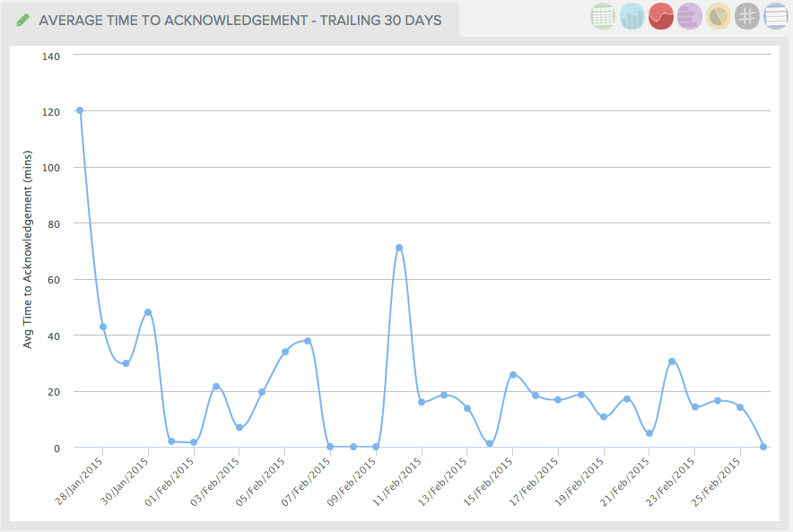Click the green pencil edit icon
Image resolution: width=793 pixels, height=532 pixels.
coord(23,20)
